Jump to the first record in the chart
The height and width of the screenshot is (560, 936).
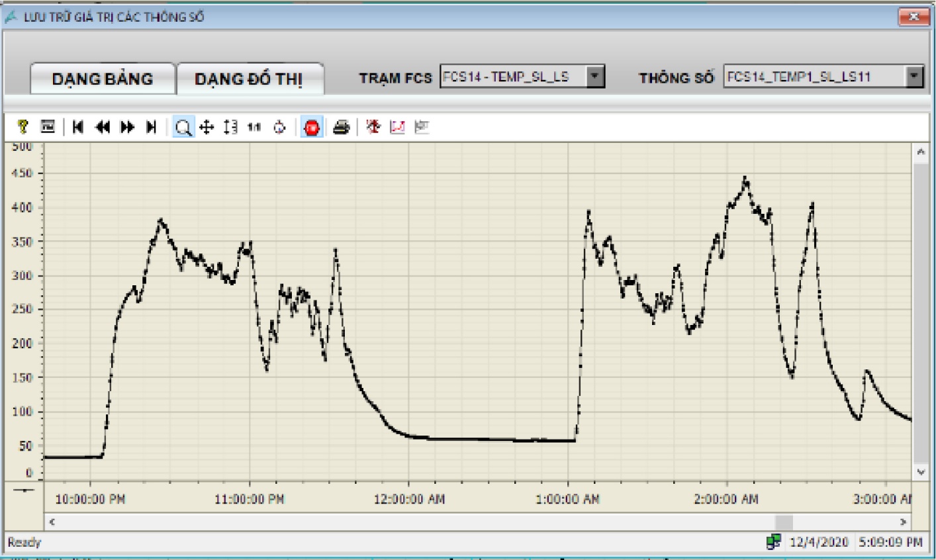[x=78, y=127]
